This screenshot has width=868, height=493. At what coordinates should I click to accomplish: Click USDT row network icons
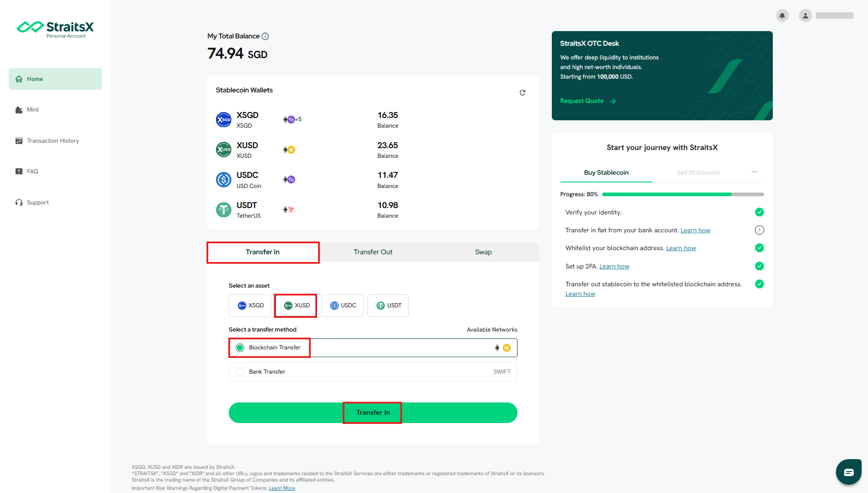[288, 209]
